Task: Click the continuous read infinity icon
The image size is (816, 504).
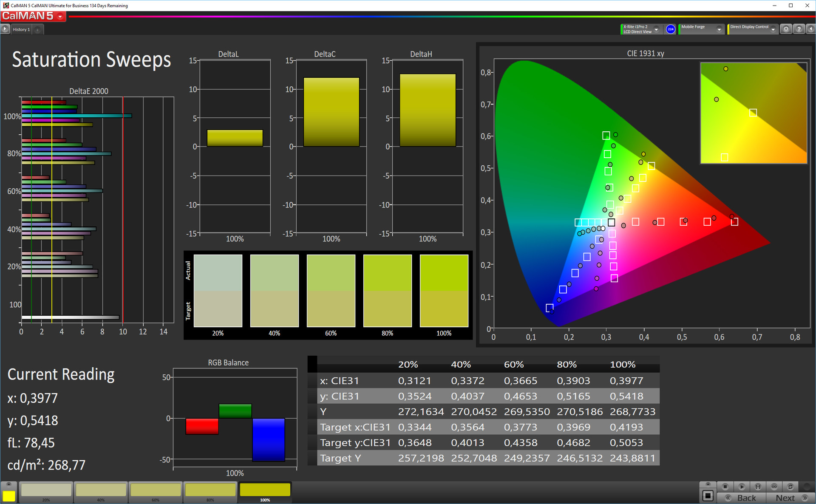Action: (774, 487)
